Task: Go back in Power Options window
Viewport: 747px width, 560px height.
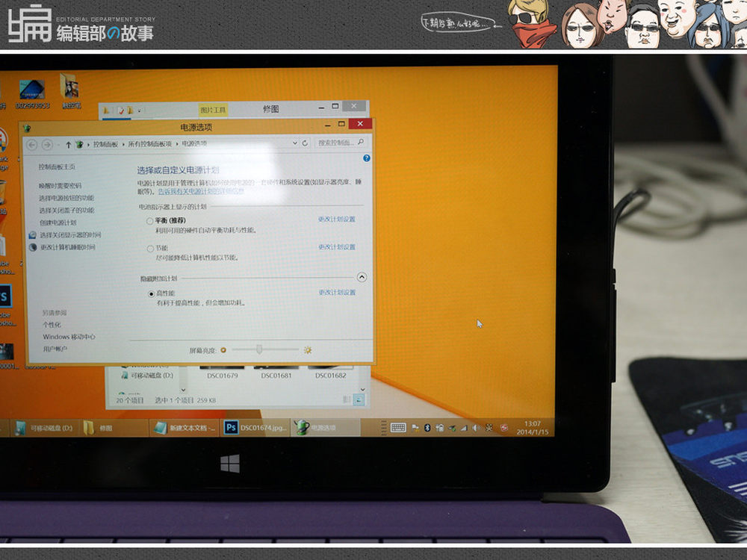Action: coord(32,144)
